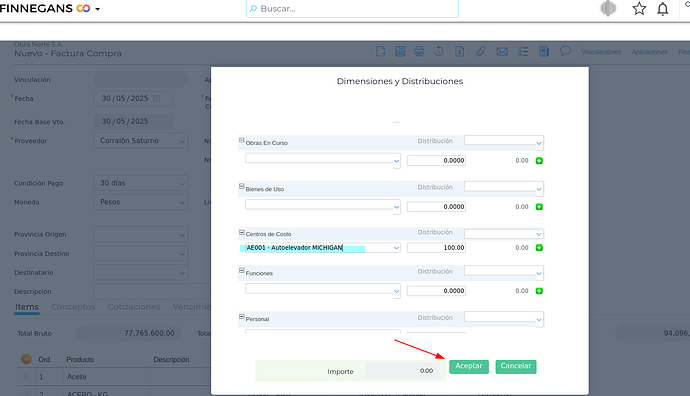Click the paperclip attachment icon
The image size is (690, 396).
pos(481,51)
